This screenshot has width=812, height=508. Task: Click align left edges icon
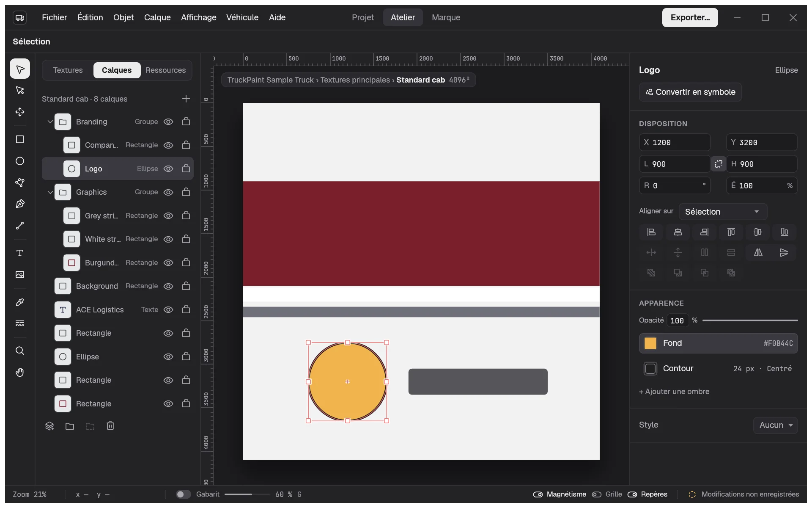pyautogui.click(x=651, y=232)
